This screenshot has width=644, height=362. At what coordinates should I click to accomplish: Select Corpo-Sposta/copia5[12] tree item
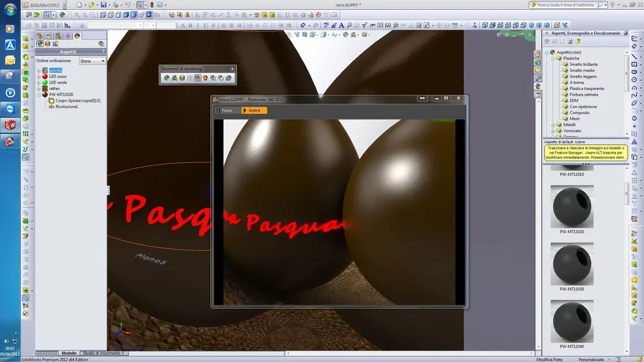point(77,101)
